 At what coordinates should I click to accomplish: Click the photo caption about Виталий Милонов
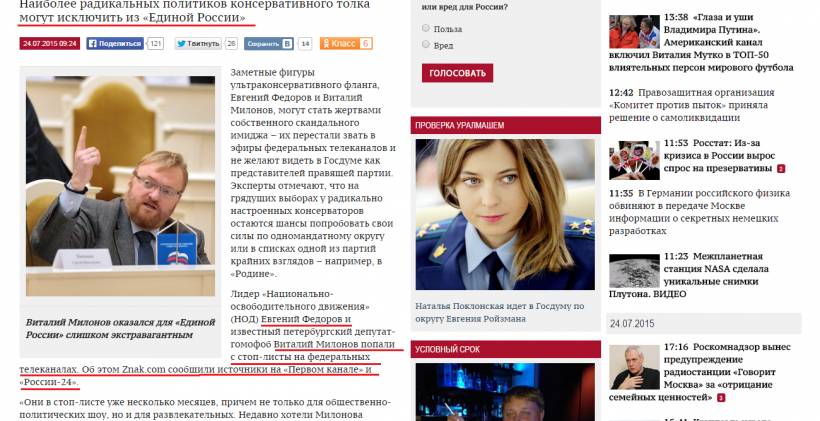click(x=120, y=328)
